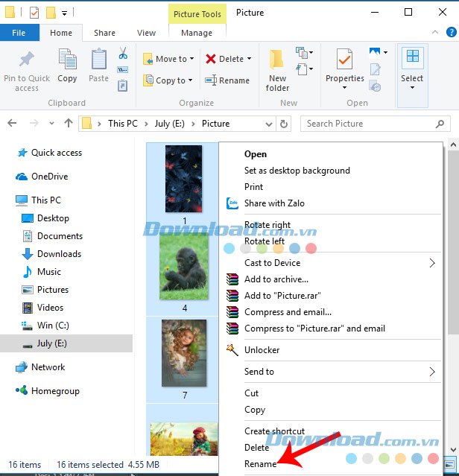Click the Copy path icon
459x476 pixels.
(123, 69)
